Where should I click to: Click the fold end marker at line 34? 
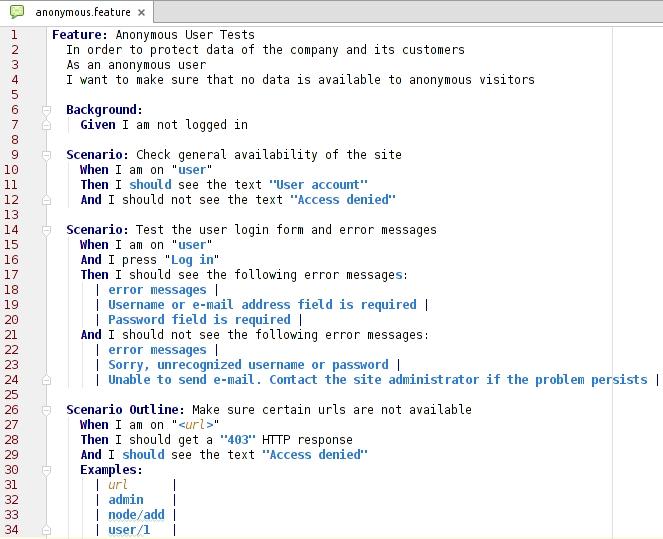click(x=46, y=530)
